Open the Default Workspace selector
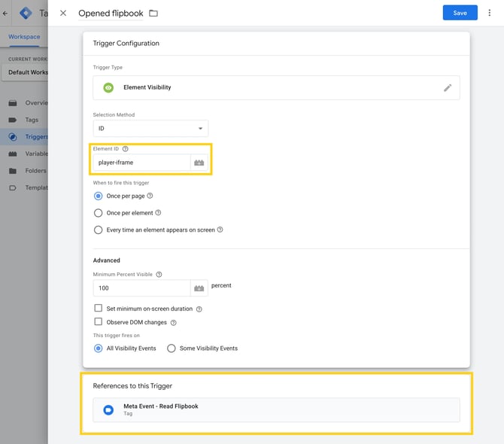The height and width of the screenshot is (444, 504). point(25,72)
